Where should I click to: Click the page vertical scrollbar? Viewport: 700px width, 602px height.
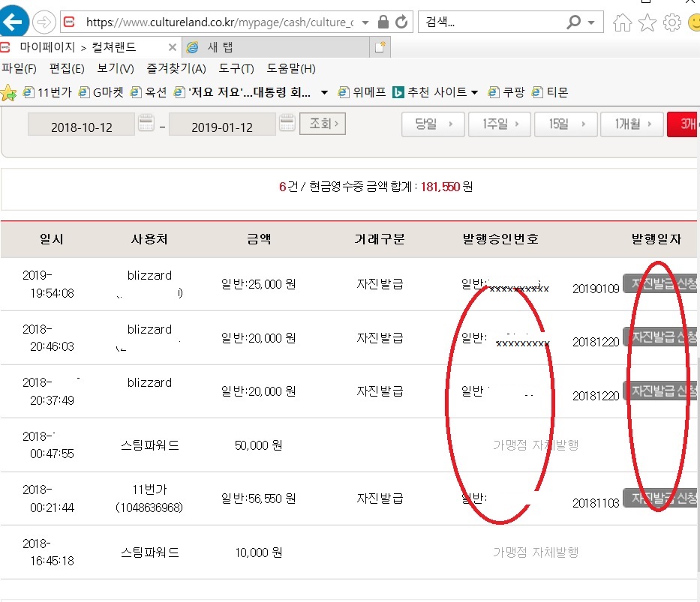[x=698, y=464]
